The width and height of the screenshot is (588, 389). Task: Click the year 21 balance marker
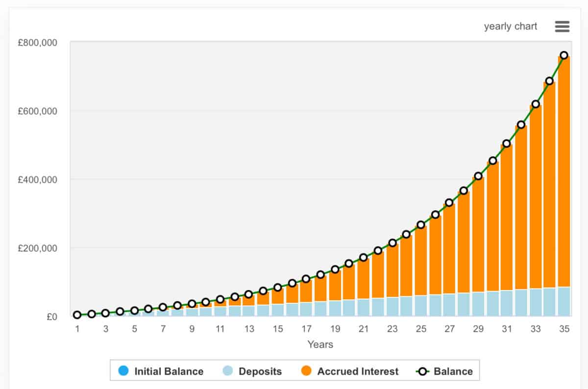(x=364, y=257)
